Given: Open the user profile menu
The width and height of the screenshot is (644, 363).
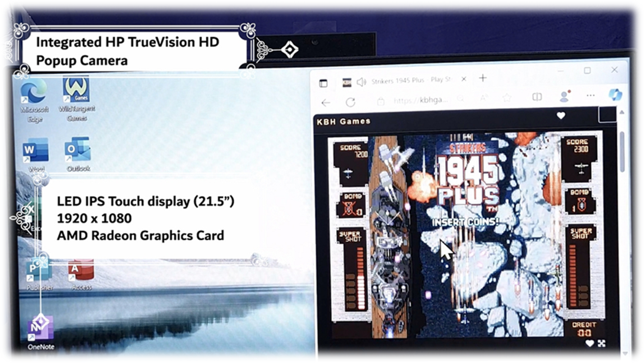Looking at the screenshot, I should (x=564, y=97).
